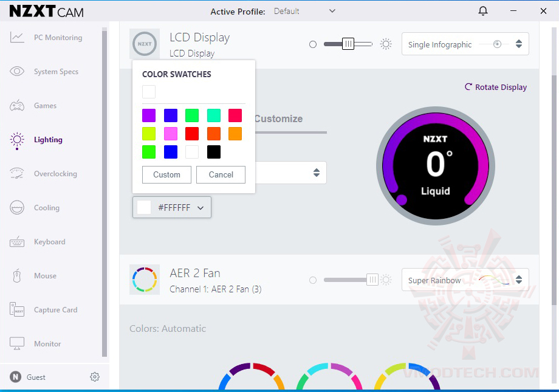
Task: Pick the black color swatch
Action: (x=213, y=152)
